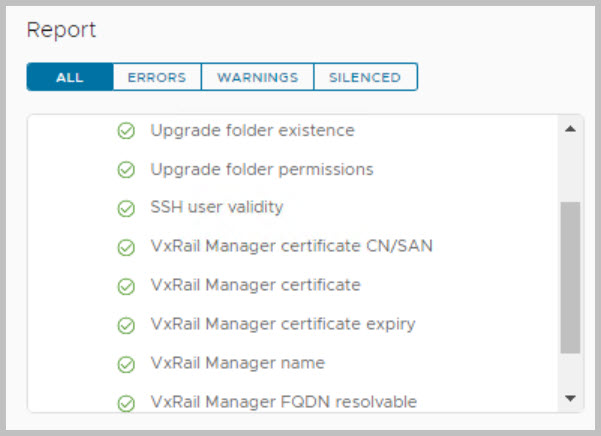Switch to the ALL filter tab
The image size is (601, 436).
point(70,77)
